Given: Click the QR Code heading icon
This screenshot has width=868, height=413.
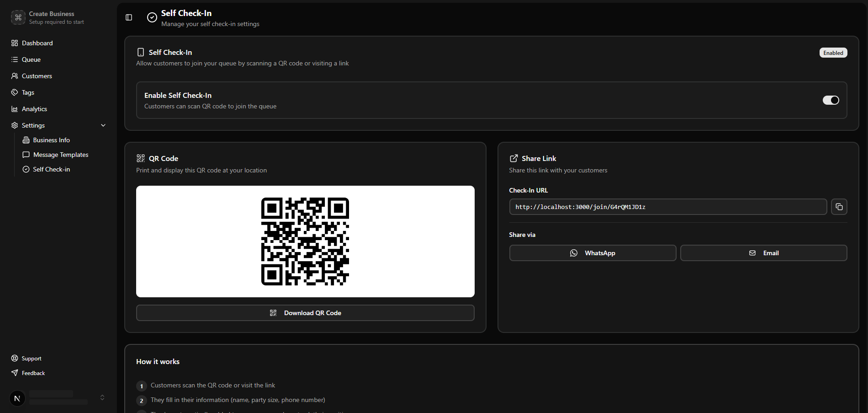Looking at the screenshot, I should tap(141, 158).
